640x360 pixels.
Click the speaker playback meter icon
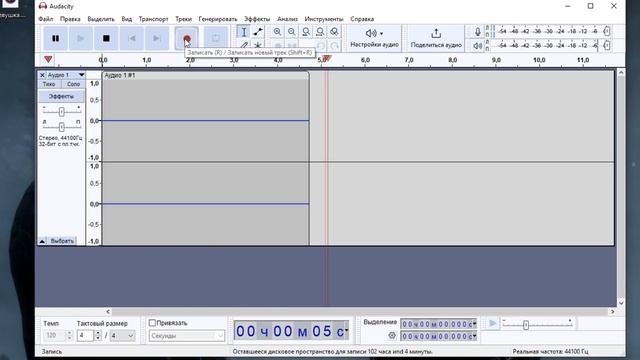coord(477,45)
